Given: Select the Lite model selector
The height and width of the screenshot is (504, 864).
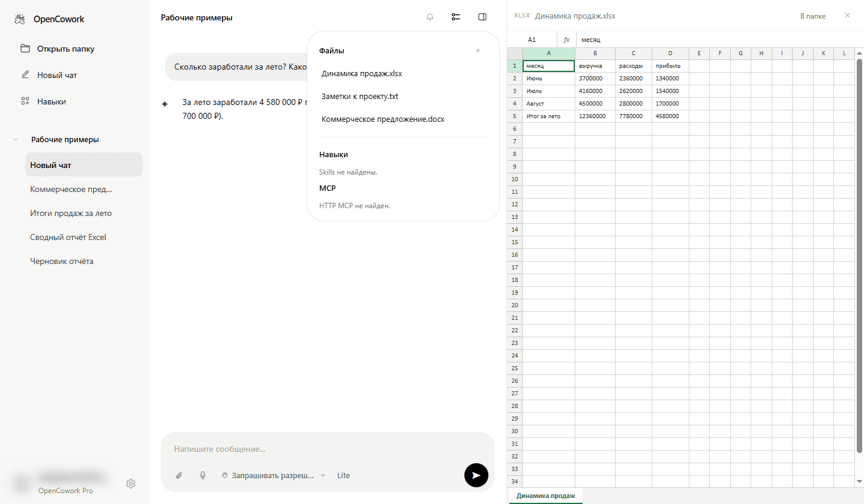Looking at the screenshot, I should click(x=343, y=475).
